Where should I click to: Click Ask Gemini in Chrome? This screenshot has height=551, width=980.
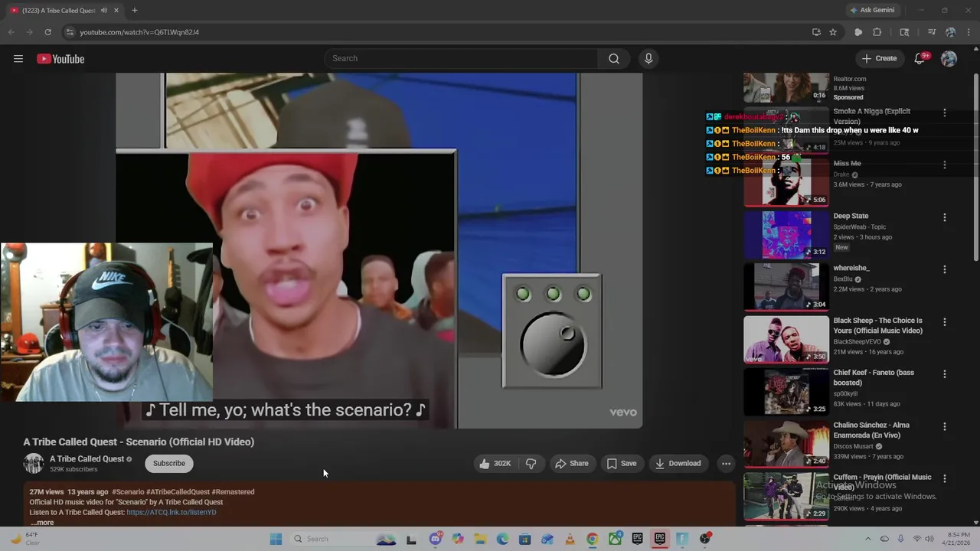click(x=872, y=10)
